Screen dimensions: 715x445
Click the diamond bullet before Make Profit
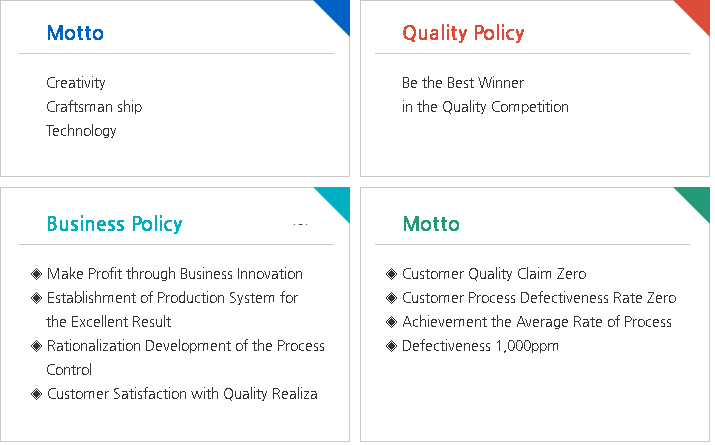tap(37, 274)
